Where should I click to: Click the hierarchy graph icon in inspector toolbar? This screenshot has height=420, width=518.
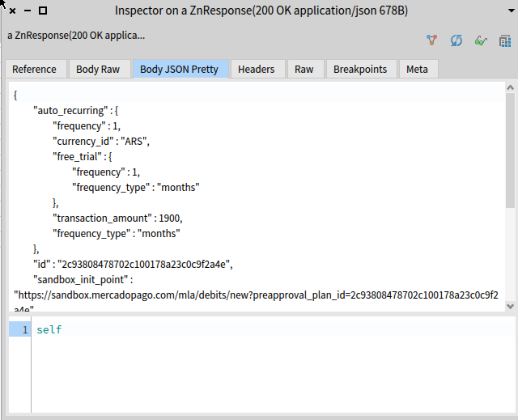coord(431,40)
